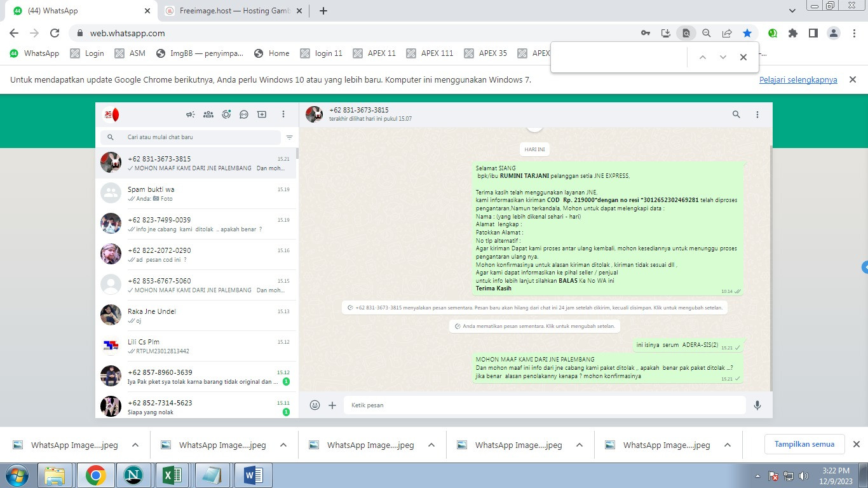This screenshot has height=488, width=868.
Task: Dismiss the Chrome update notification bar
Action: pos(853,79)
